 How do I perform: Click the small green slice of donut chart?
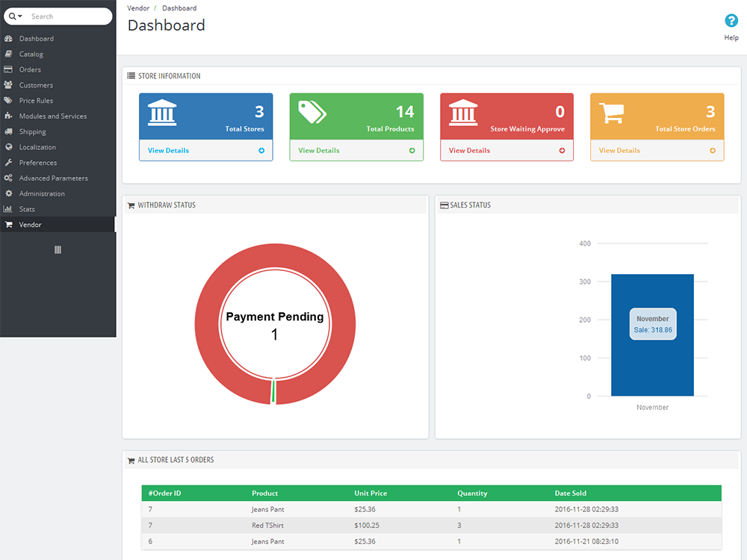click(273, 392)
